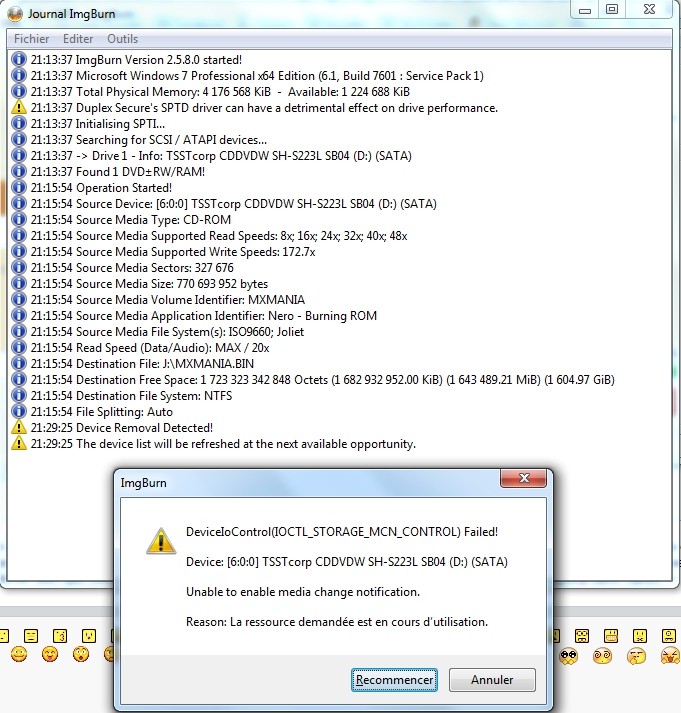Open the Outils menu
Screen dimensions: 681x713
click(x=122, y=39)
